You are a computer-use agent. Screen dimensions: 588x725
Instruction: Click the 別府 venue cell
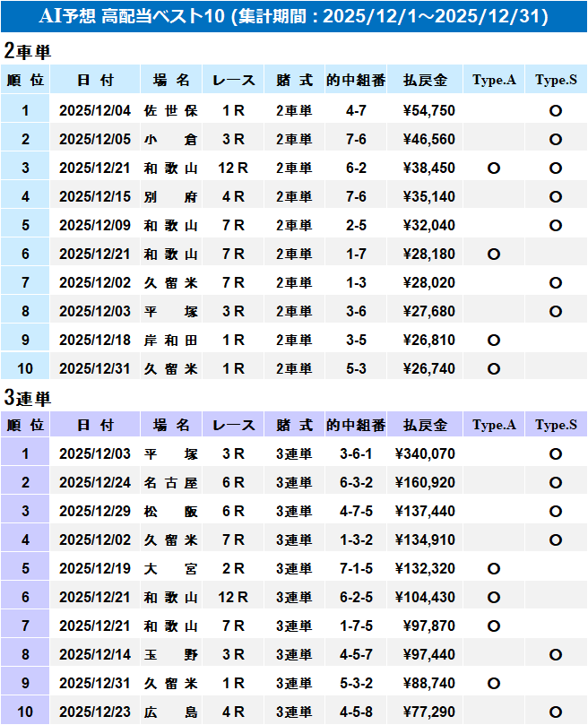[x=170, y=196]
